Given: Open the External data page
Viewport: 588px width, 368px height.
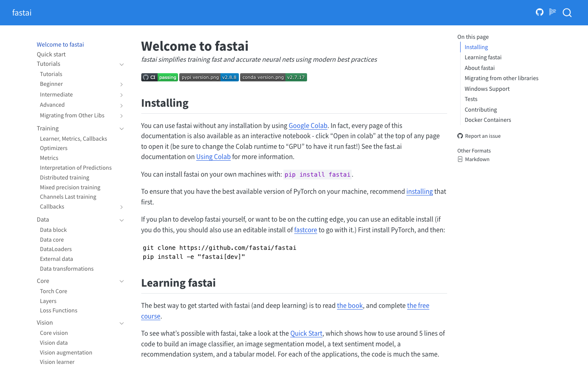Looking at the screenshot, I should point(56,259).
